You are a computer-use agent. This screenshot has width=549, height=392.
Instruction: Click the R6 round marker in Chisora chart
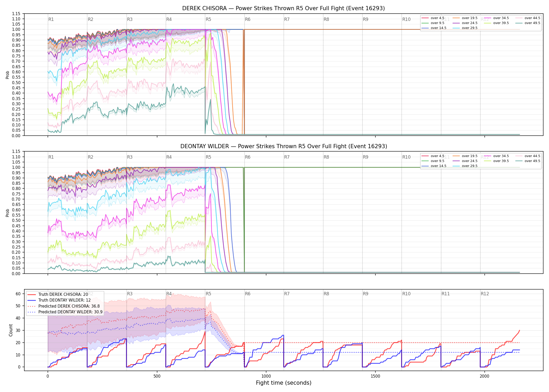[248, 19]
